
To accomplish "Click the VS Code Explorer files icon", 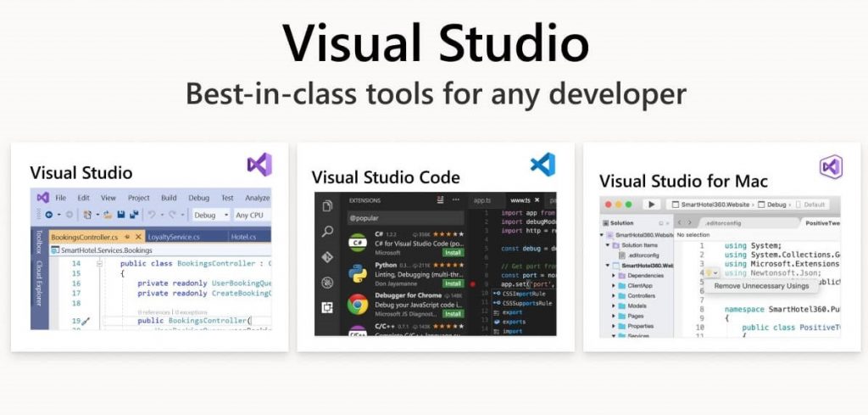I will (x=327, y=206).
